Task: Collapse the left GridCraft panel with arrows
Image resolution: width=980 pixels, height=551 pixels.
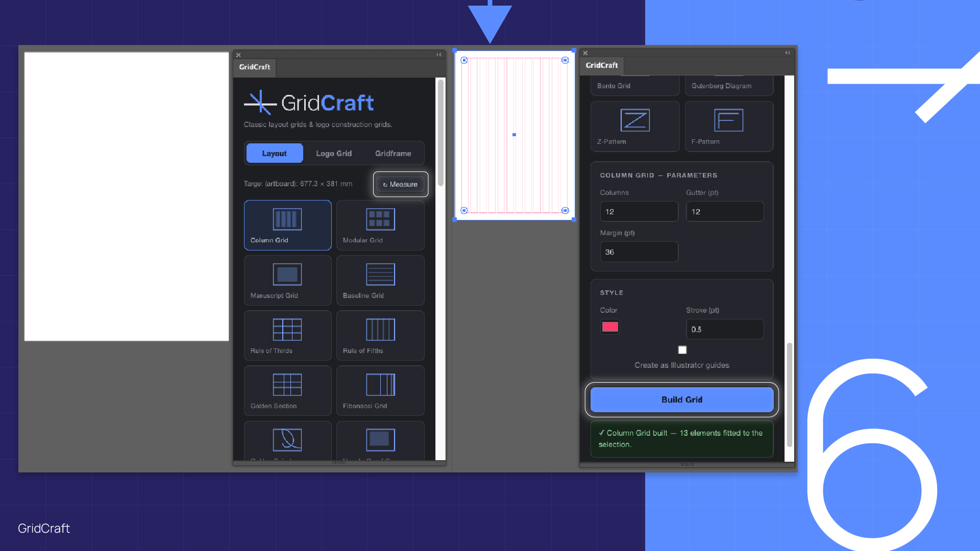Action: pos(439,55)
